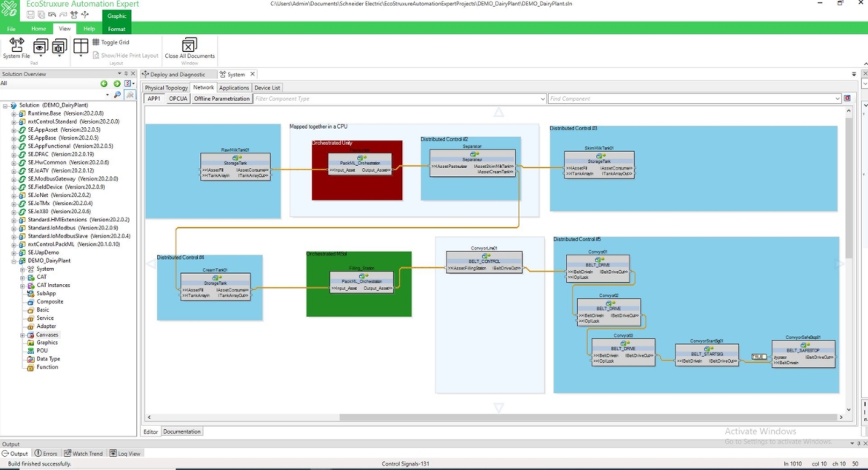Click the save icon in quick access toolbar
The height and width of the screenshot is (470, 868).
31,15
